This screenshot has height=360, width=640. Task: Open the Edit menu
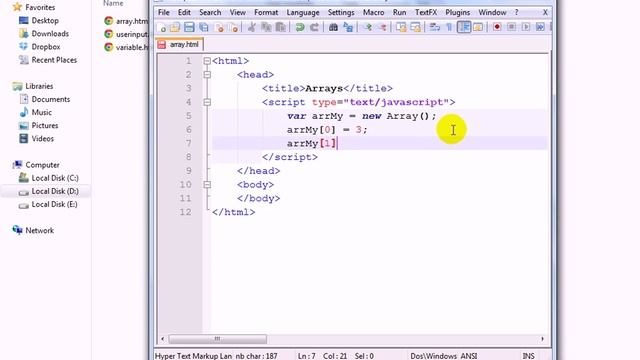pyautogui.click(x=184, y=13)
